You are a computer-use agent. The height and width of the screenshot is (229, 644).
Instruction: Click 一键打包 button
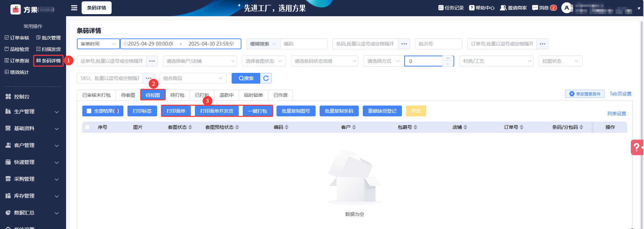258,111
